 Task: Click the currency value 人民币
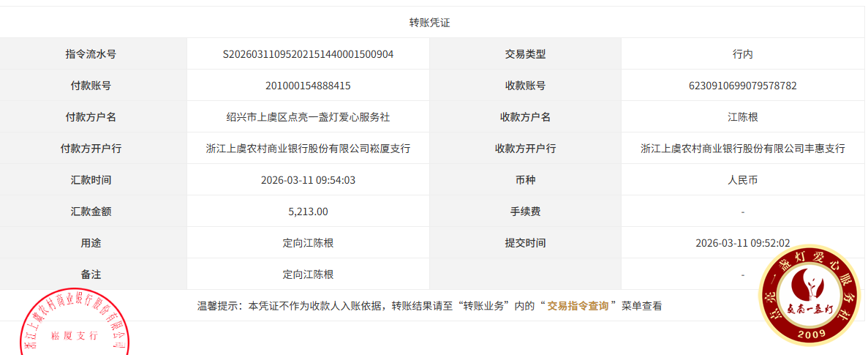tap(742, 180)
